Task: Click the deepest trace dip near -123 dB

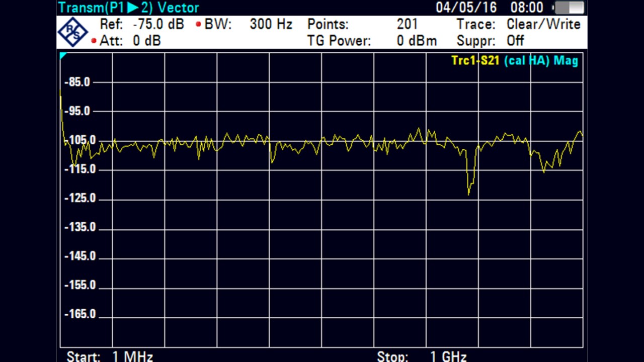Action: tap(469, 194)
